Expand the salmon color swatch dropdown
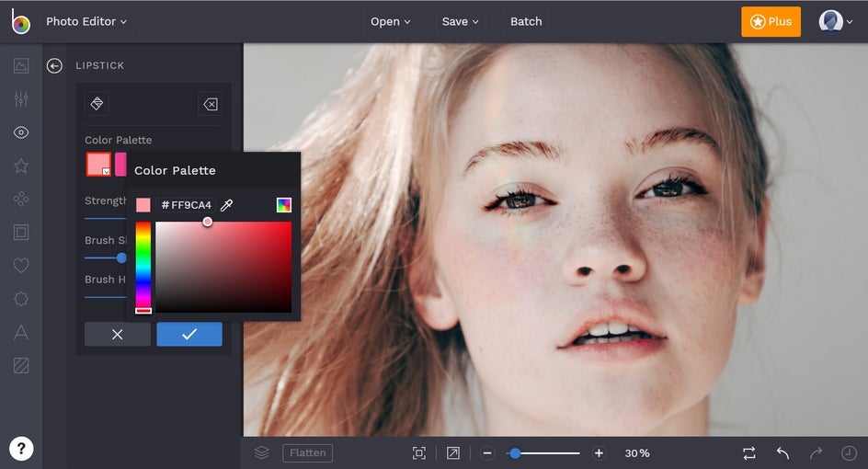868x469 pixels. pyautogui.click(x=106, y=172)
